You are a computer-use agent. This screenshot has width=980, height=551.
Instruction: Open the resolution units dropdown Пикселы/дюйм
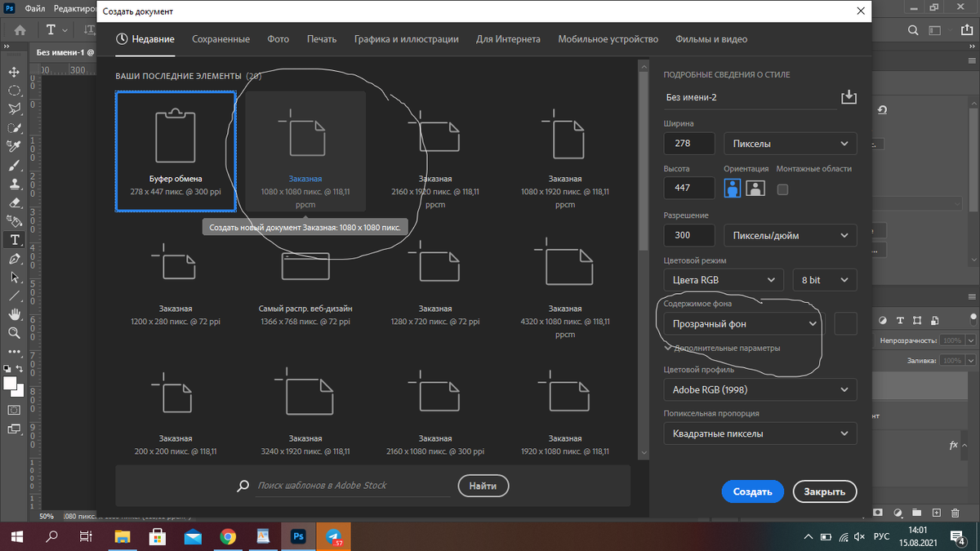coord(791,235)
